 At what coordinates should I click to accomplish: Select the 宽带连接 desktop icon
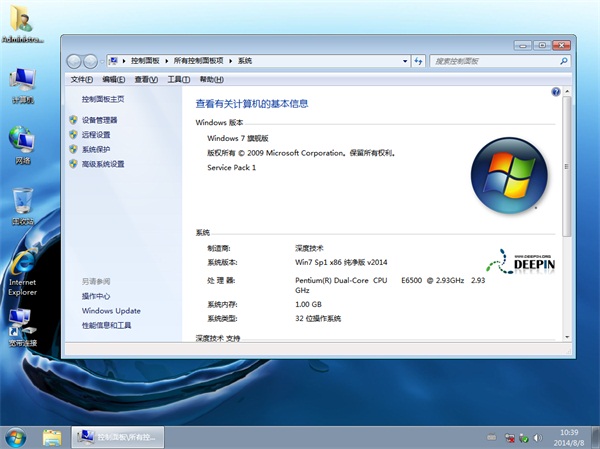[x=22, y=323]
